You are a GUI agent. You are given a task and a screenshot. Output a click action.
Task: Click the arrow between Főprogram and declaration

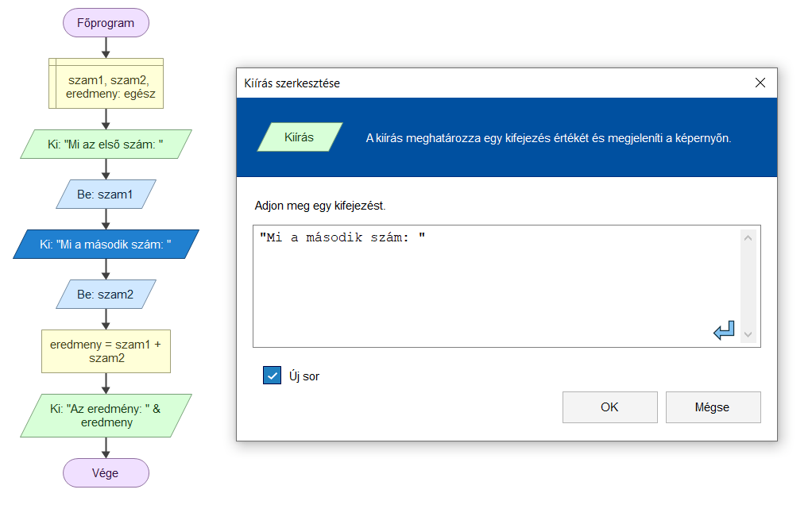(106, 48)
